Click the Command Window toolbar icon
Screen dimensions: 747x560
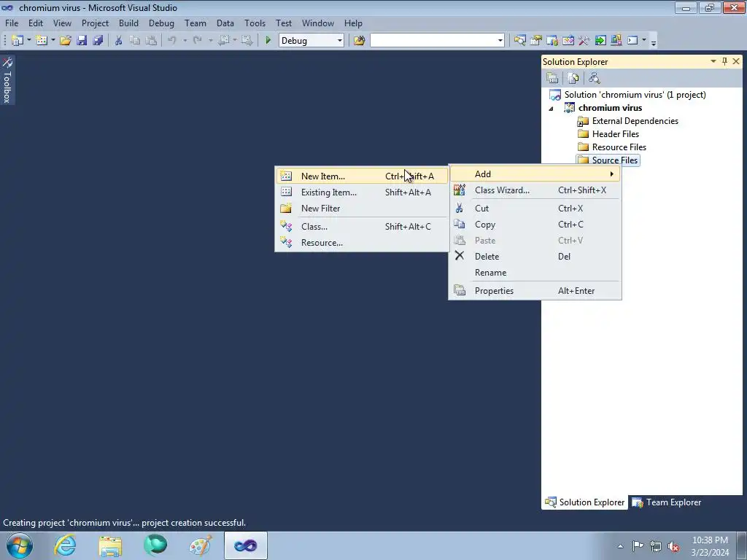(632, 41)
